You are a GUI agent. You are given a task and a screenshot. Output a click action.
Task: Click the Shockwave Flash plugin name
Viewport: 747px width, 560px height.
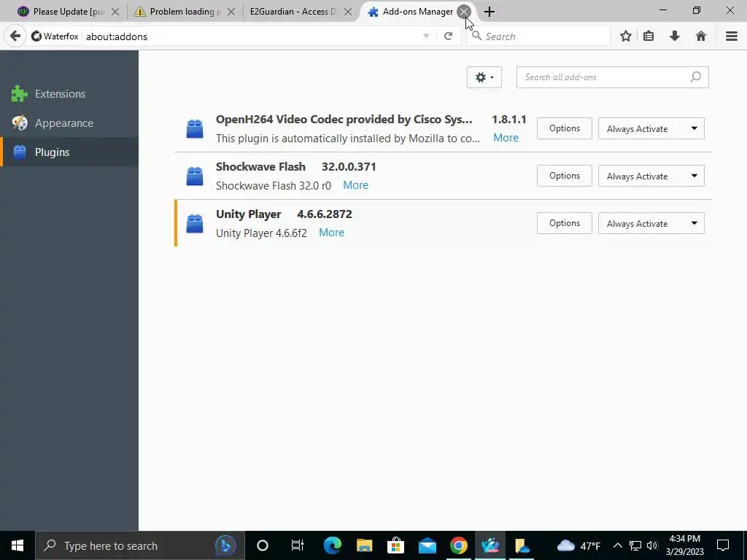[x=260, y=167]
